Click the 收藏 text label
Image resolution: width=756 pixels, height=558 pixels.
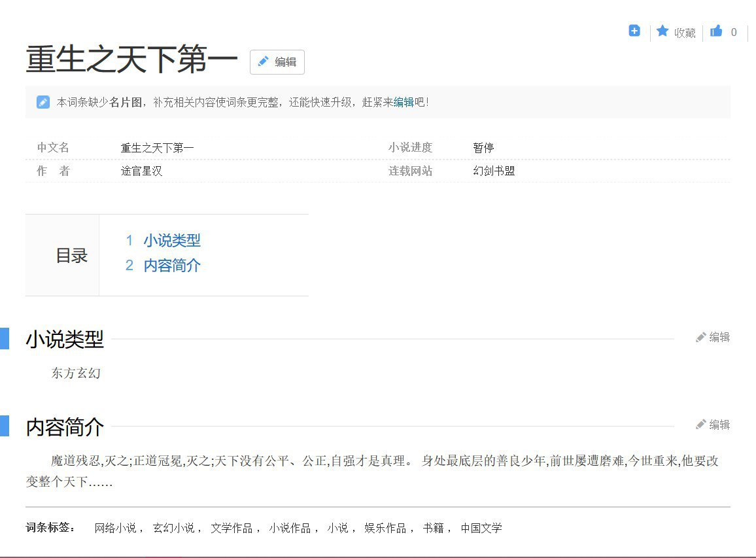pyautogui.click(x=685, y=33)
